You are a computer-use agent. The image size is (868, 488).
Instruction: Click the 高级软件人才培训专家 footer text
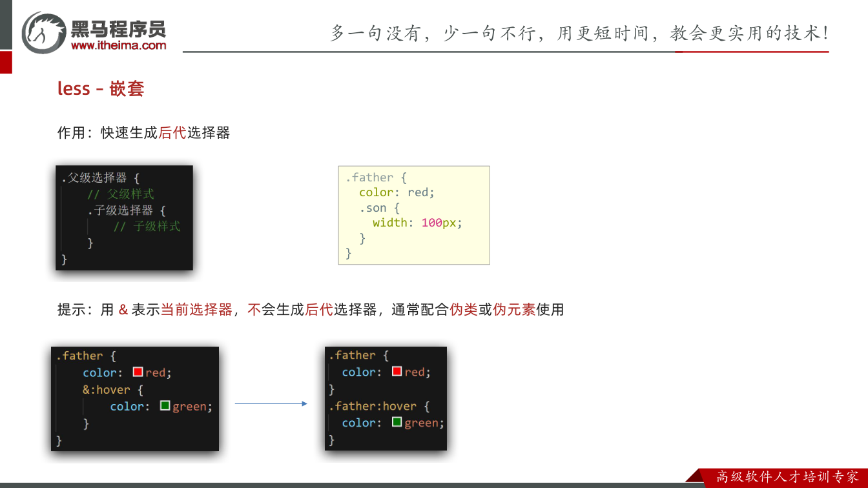pos(788,477)
